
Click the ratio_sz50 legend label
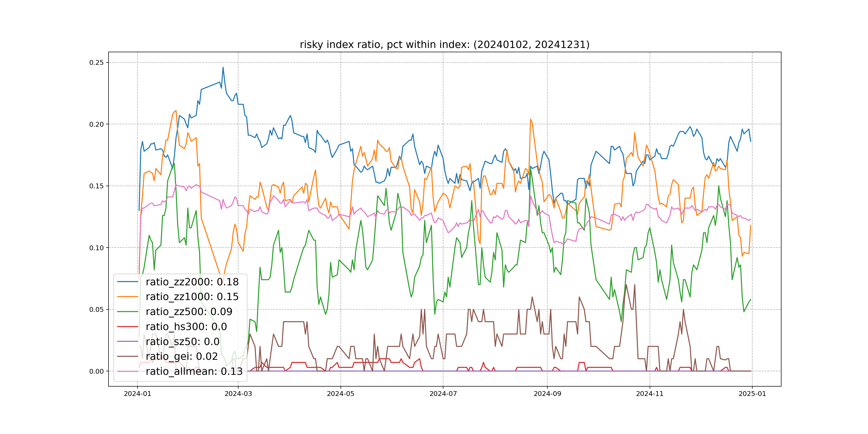point(182,341)
